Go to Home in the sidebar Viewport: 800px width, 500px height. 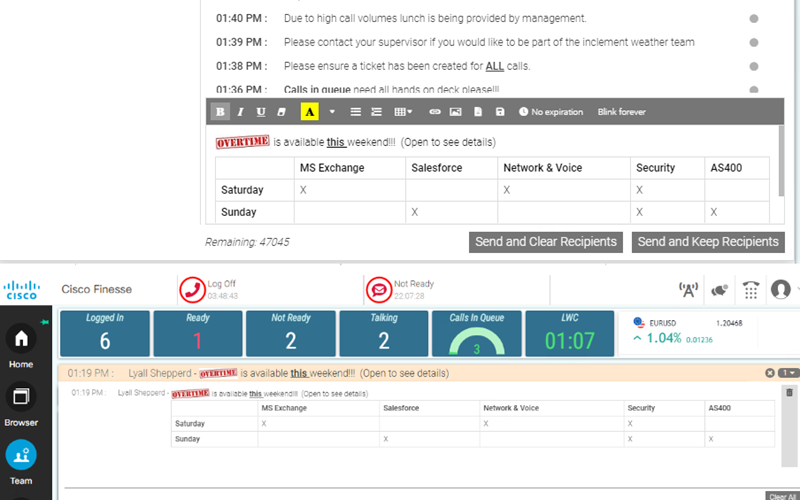(21, 346)
